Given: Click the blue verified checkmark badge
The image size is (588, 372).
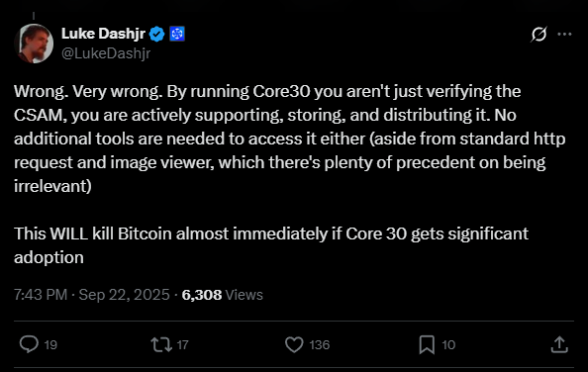Looking at the screenshot, I should [156, 34].
